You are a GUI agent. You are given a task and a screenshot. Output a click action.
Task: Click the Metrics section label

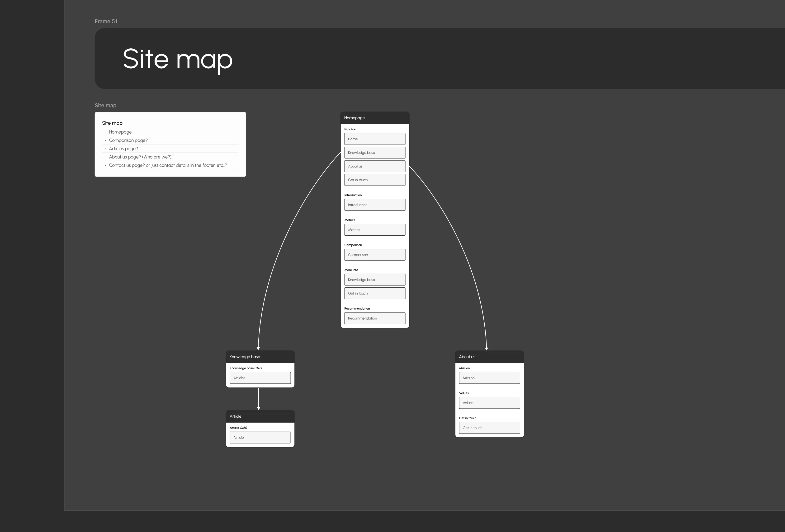pyautogui.click(x=350, y=220)
